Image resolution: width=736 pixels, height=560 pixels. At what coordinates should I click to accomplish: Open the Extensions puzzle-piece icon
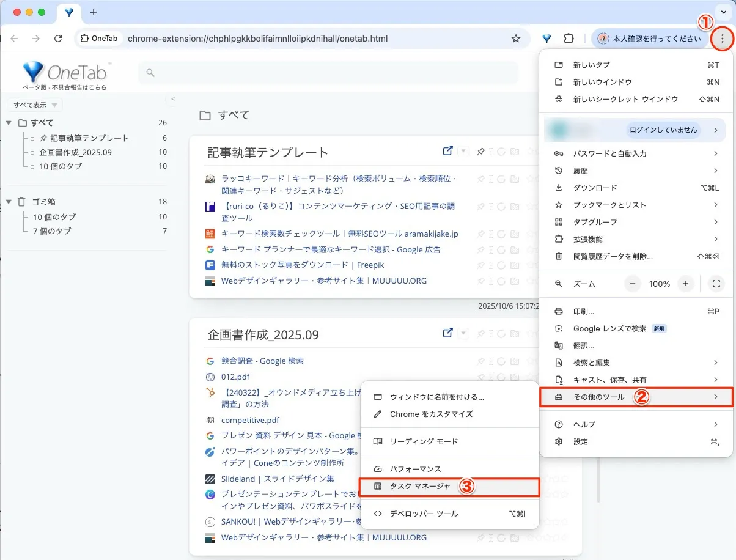[x=569, y=39]
